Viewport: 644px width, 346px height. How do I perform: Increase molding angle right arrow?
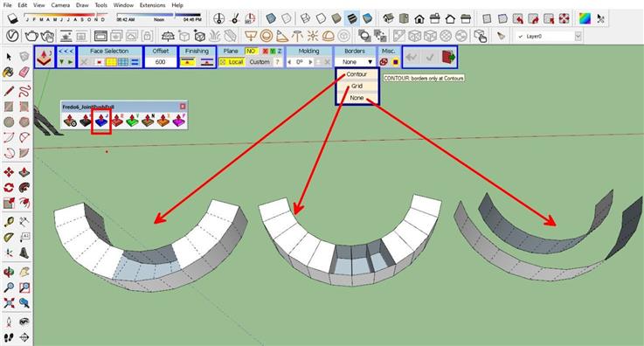click(x=310, y=62)
